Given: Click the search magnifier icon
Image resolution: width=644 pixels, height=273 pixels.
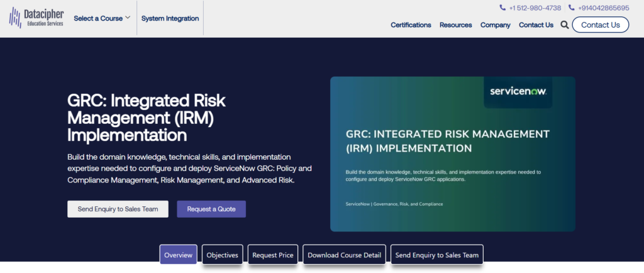Looking at the screenshot, I should [x=565, y=25].
